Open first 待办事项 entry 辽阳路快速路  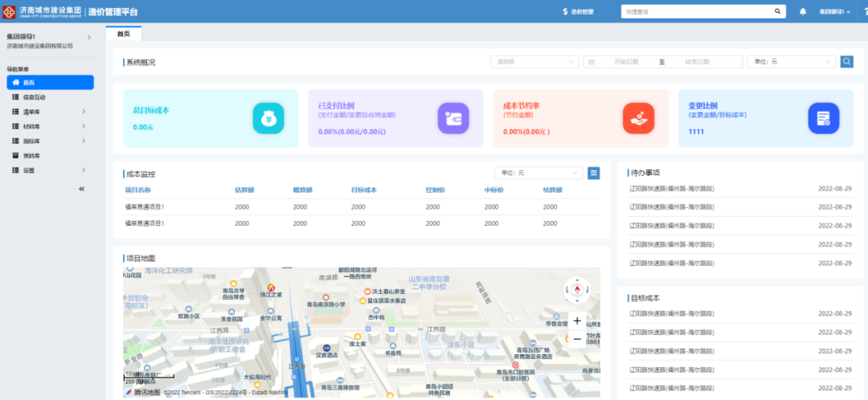pyautogui.click(x=672, y=189)
